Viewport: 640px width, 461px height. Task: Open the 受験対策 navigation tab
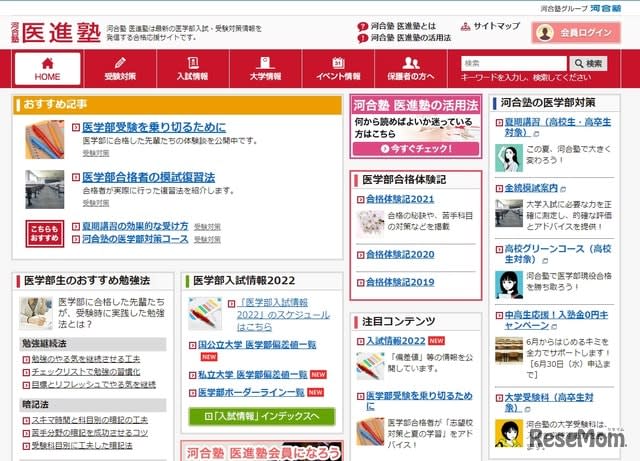point(120,69)
